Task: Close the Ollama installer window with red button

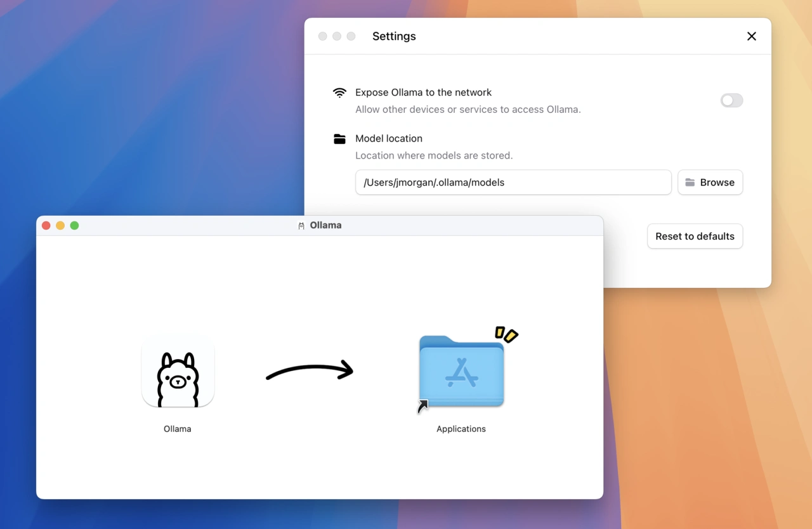Action: coord(46,225)
